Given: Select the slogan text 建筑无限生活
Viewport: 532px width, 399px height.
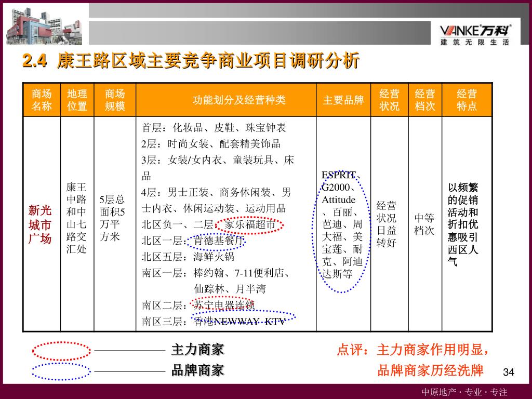Looking at the screenshot, I should tap(475, 42).
